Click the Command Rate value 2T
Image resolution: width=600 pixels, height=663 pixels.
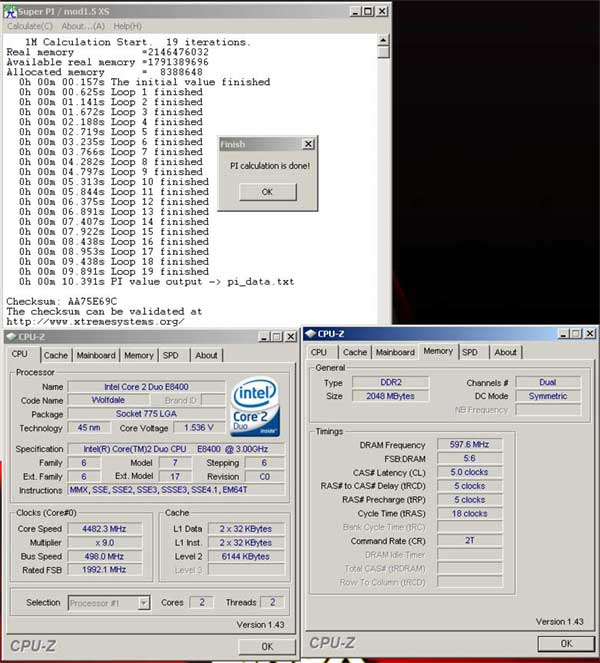click(x=469, y=541)
